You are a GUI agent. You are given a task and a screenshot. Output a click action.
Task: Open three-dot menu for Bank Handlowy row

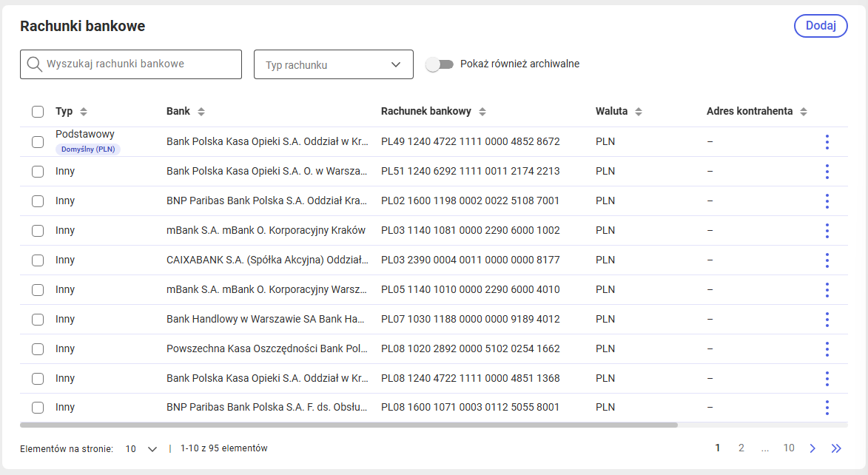[827, 320]
